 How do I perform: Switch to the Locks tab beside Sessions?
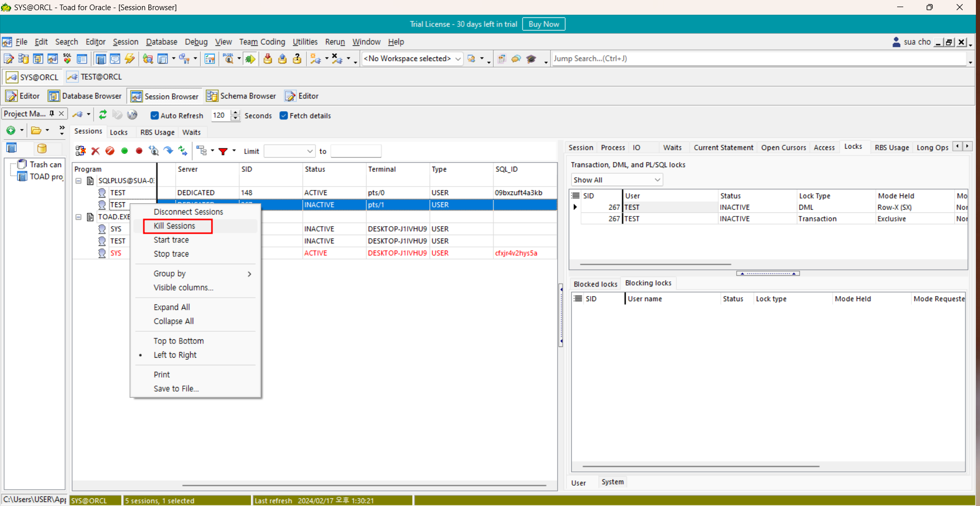pos(119,132)
